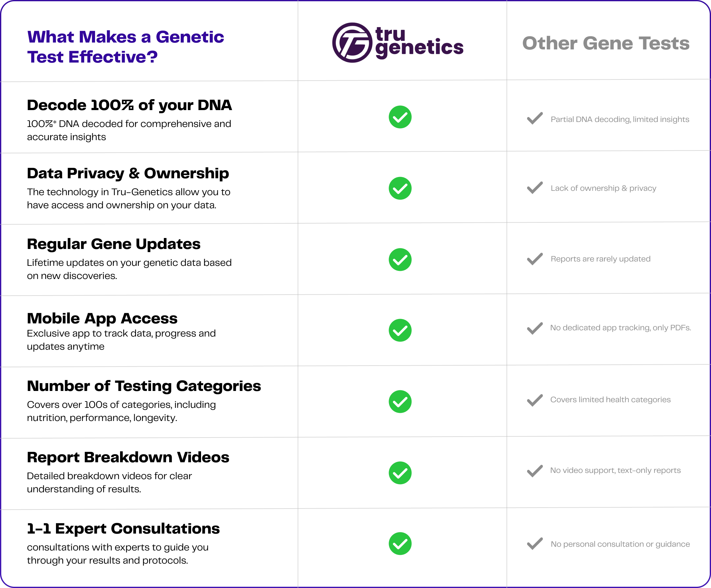The height and width of the screenshot is (588, 711).
Task: Click green checkmark for Decode 100% DNA
Action: point(400,117)
